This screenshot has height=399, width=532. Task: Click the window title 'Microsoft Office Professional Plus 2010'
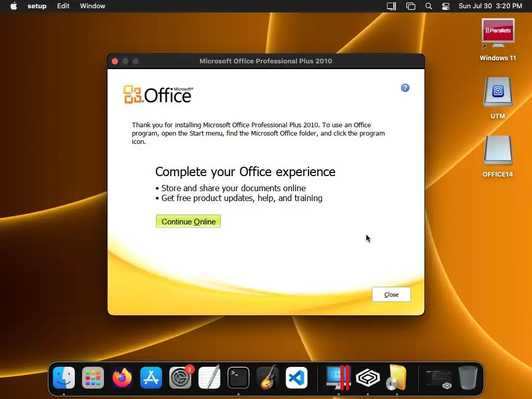pos(265,61)
